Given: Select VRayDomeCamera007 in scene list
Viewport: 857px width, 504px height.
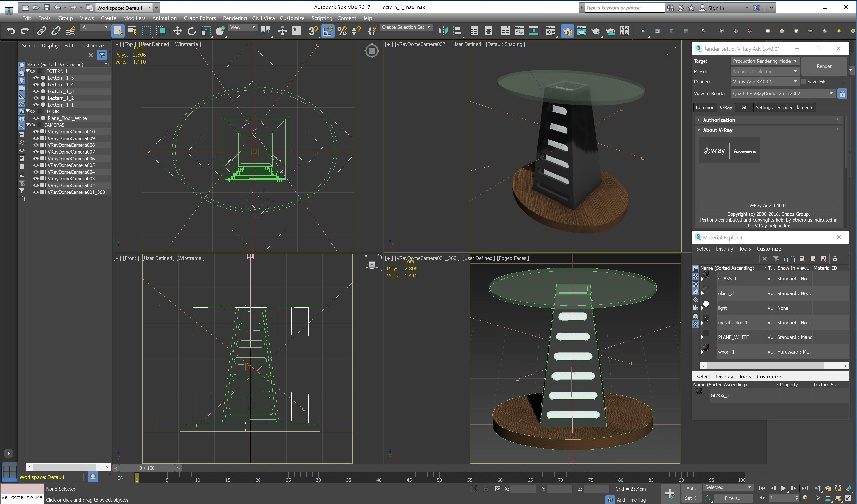Looking at the screenshot, I should 71,152.
